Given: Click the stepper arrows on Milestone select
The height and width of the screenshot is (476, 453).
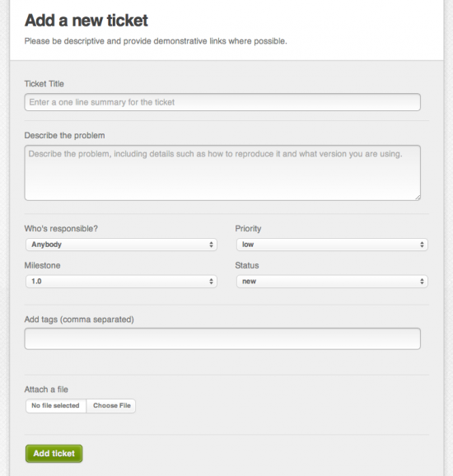Looking at the screenshot, I should [x=211, y=282].
